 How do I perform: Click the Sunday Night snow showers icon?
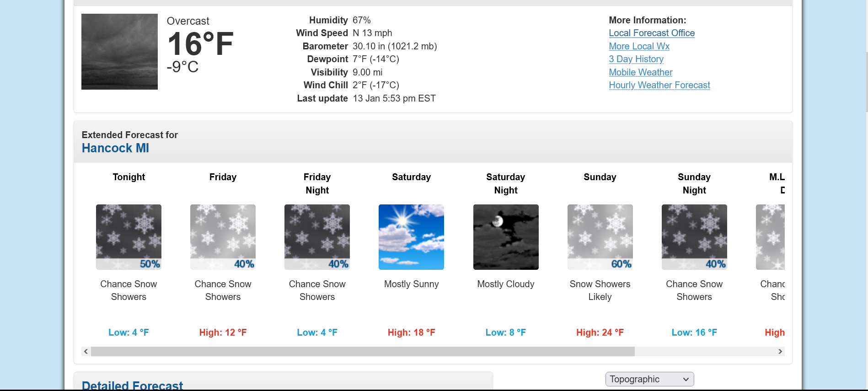coord(694,237)
